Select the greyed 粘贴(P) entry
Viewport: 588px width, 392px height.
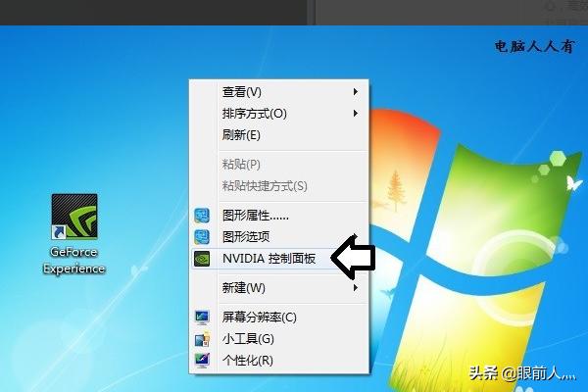tap(278, 164)
